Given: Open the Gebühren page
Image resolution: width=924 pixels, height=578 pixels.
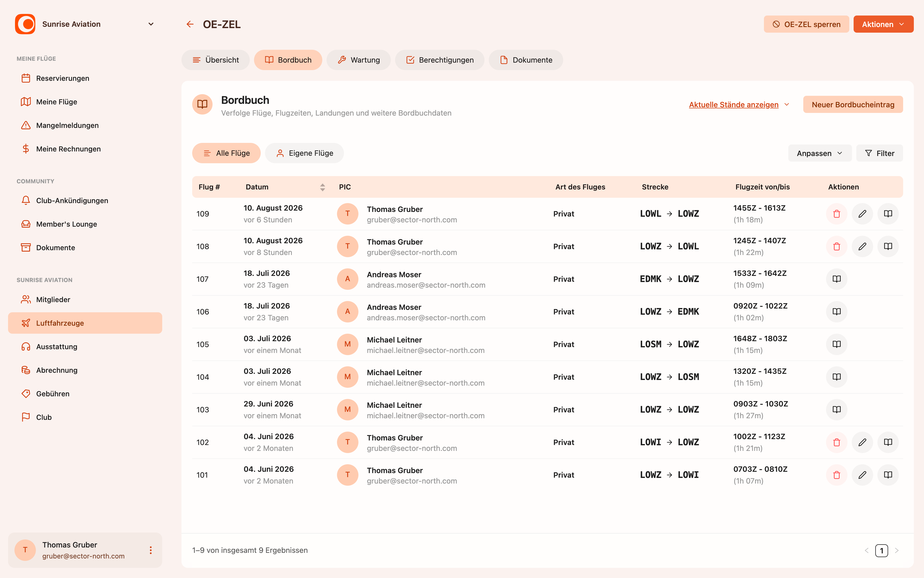Looking at the screenshot, I should point(85,394).
